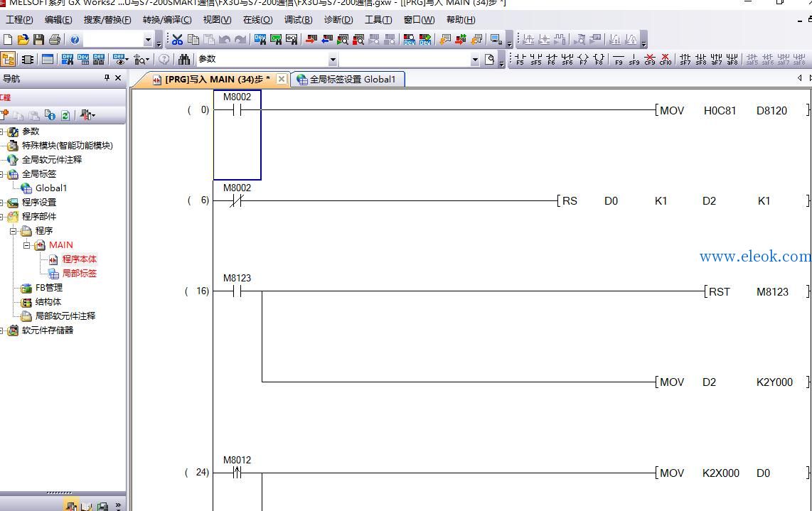
Task: Open the 工具(T) menu
Action: click(x=378, y=20)
